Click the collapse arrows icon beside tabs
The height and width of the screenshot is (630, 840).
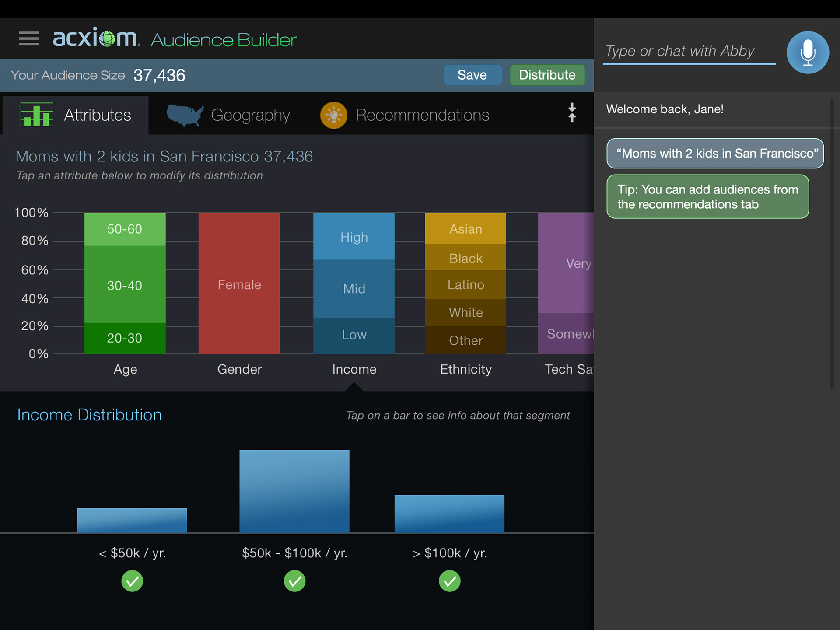[x=571, y=113]
